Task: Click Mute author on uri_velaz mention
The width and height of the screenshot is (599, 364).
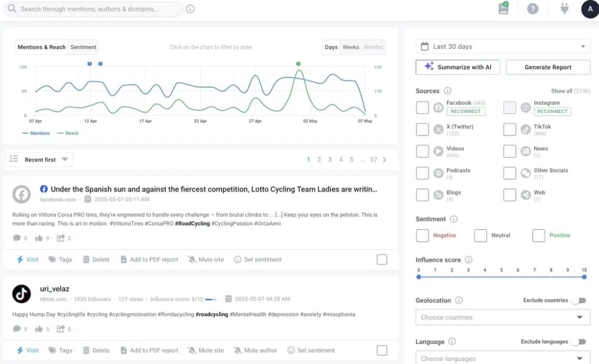Action: [255, 351]
